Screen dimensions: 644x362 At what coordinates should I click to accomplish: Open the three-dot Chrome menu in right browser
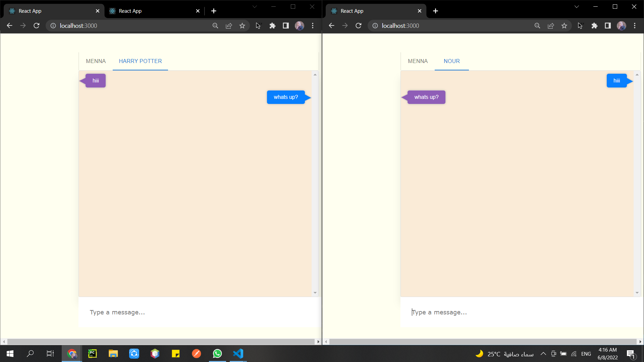[x=635, y=25]
